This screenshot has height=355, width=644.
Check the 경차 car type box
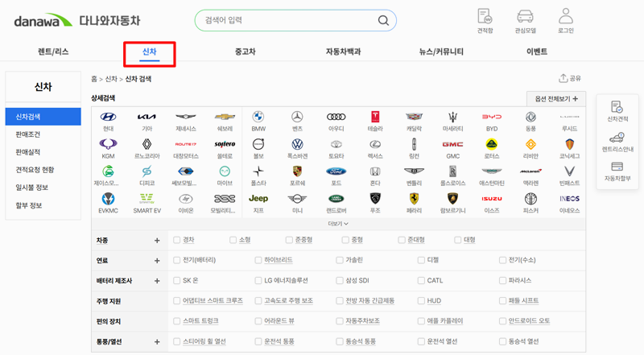176,240
